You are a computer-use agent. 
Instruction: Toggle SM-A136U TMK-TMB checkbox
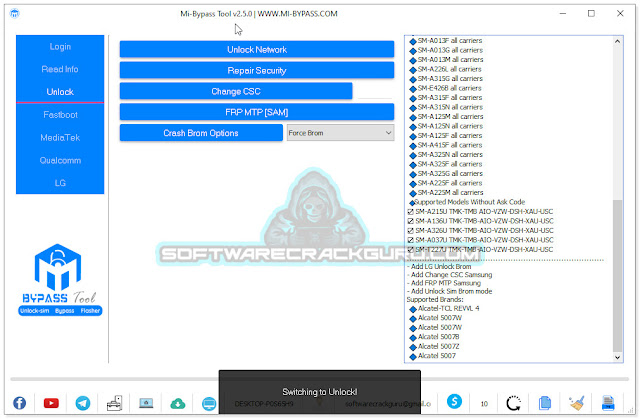click(411, 221)
